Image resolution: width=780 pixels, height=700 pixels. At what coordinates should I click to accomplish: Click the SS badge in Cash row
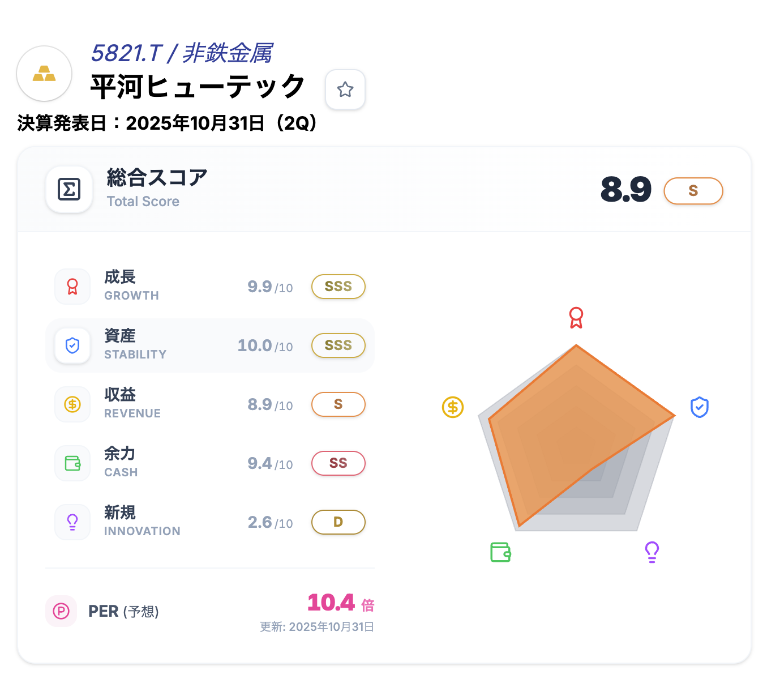[x=338, y=463]
